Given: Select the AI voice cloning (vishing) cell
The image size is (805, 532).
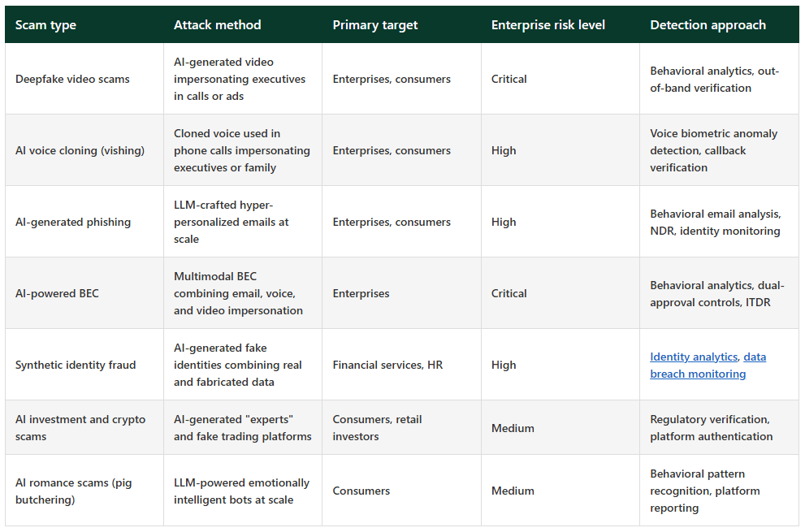Looking at the screenshot, I should tap(80, 150).
